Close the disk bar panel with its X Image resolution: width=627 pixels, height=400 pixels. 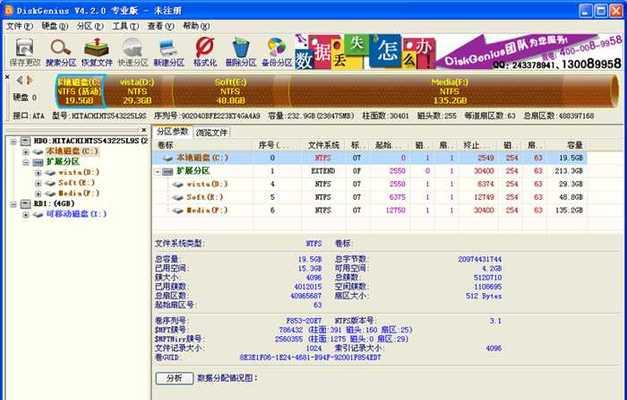coord(7,76)
